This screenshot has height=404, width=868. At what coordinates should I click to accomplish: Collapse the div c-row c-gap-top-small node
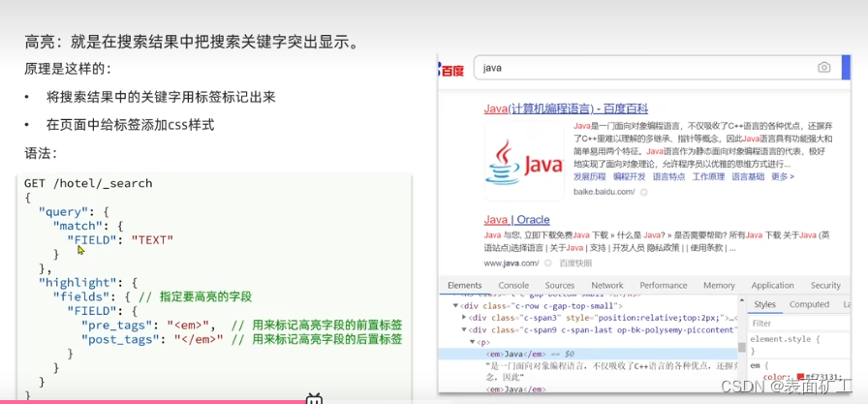pyautogui.click(x=455, y=305)
